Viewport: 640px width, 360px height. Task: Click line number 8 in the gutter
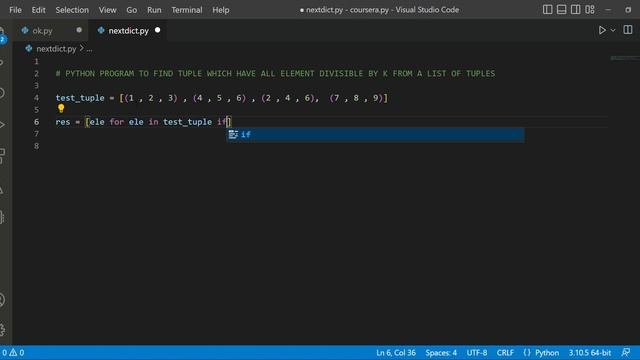pos(36,146)
